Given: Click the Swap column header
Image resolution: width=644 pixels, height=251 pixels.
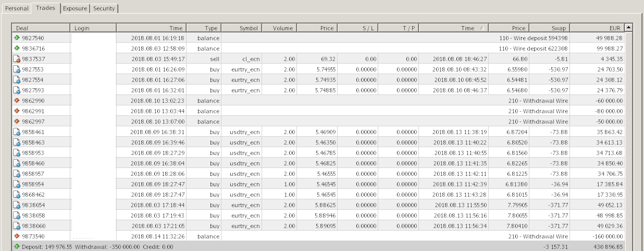Looking at the screenshot, I should point(549,28).
